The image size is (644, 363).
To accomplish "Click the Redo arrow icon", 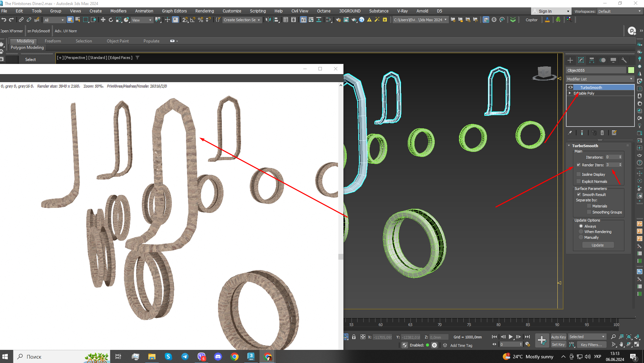I will (11, 20).
